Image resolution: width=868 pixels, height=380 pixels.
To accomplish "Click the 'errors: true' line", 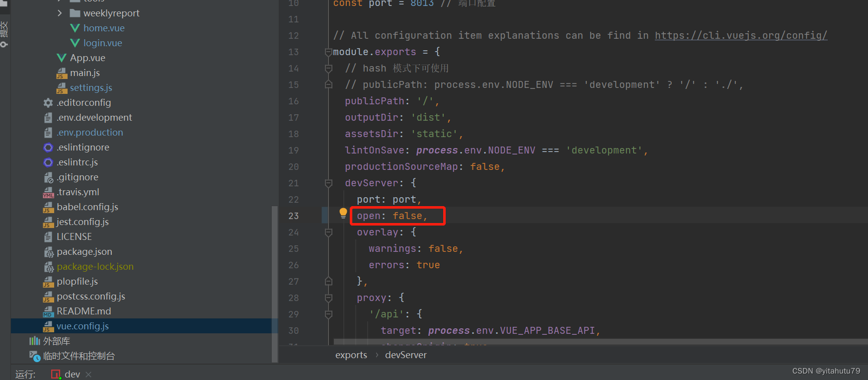I will [x=404, y=265].
